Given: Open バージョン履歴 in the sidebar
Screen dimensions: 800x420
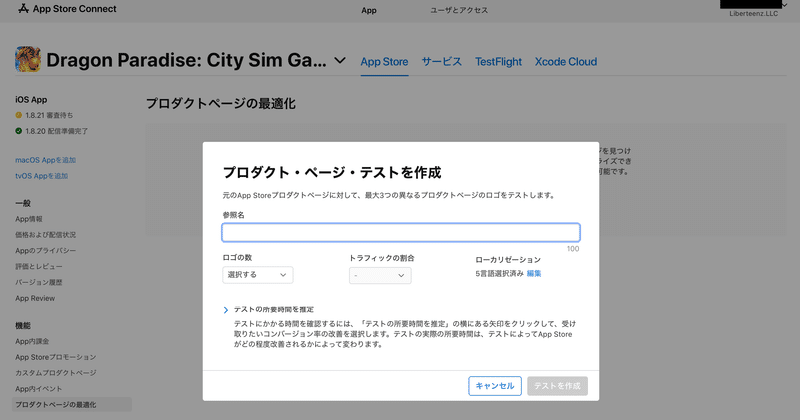Looking at the screenshot, I should pyautogui.click(x=39, y=282).
